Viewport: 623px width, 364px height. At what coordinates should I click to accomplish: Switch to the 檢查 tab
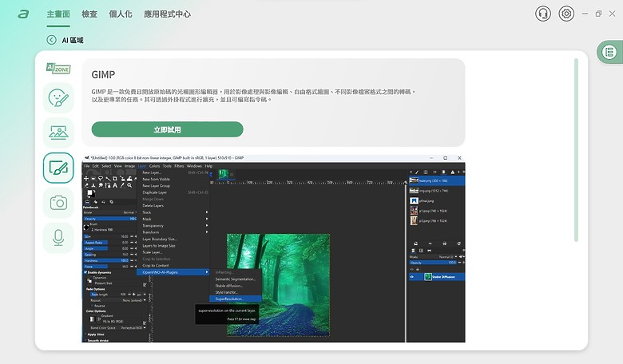(x=89, y=14)
